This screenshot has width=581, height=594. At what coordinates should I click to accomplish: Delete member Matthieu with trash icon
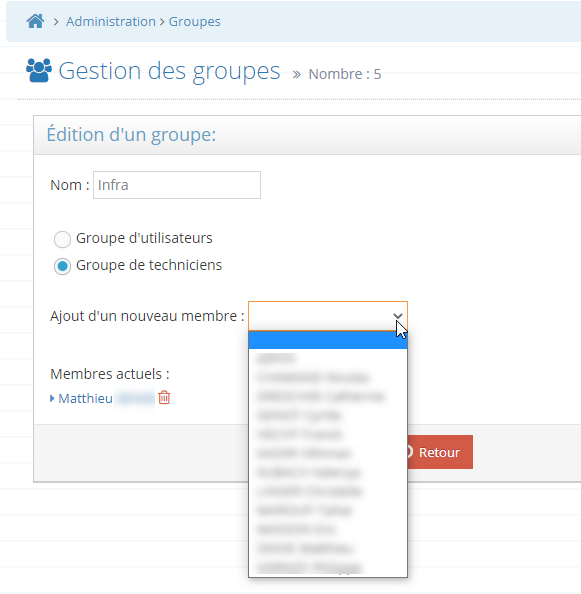164,397
